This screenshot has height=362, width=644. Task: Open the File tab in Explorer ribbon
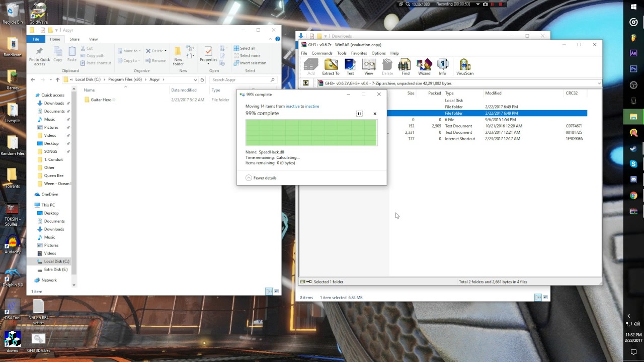pyautogui.click(x=36, y=39)
